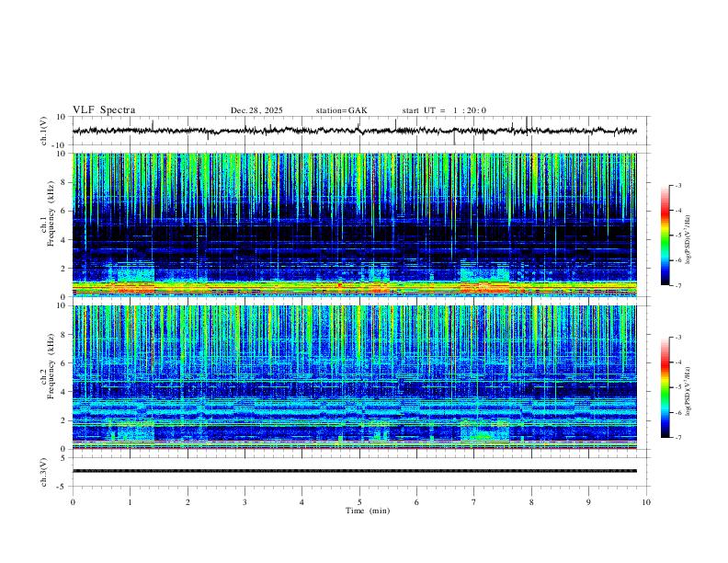Click the "-5" tick on ch.3(V) axis
The height and width of the screenshot is (563, 728).
[63, 487]
